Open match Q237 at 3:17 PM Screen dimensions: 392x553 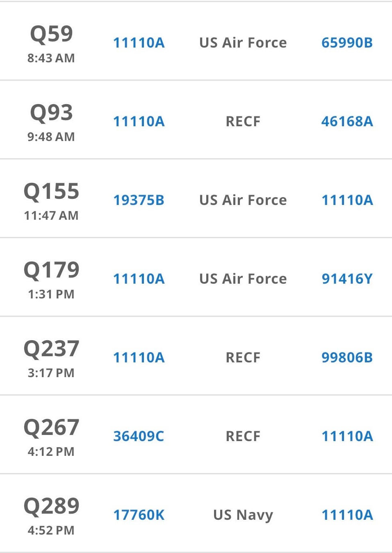(51, 349)
